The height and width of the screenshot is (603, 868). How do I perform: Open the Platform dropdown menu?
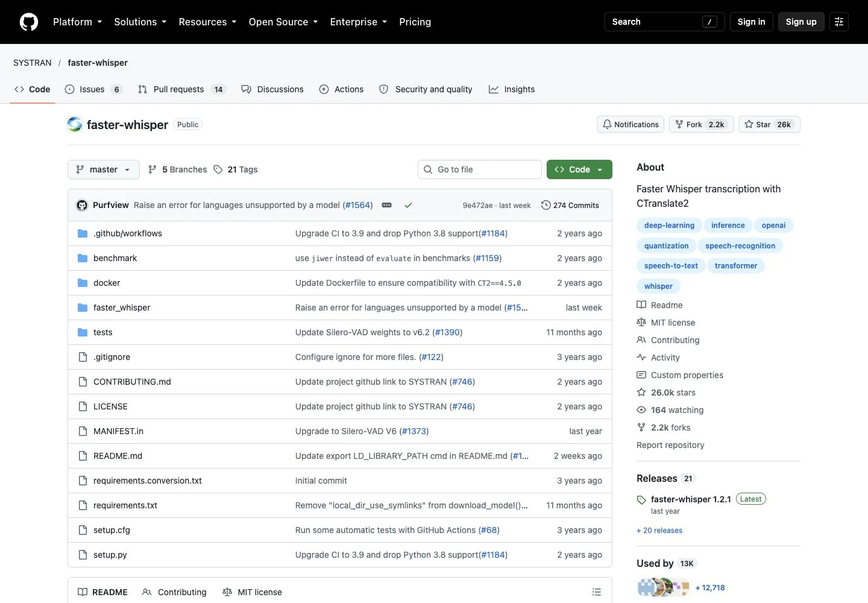click(78, 22)
